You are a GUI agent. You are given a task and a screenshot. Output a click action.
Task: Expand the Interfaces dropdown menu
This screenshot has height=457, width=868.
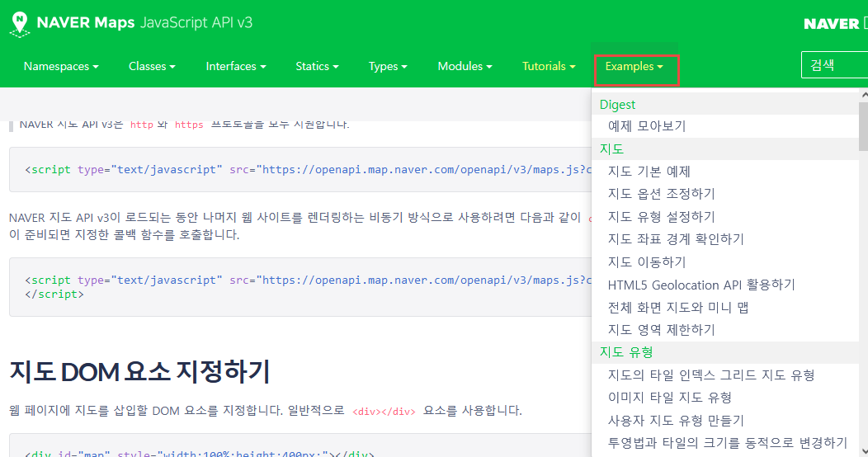coord(236,66)
